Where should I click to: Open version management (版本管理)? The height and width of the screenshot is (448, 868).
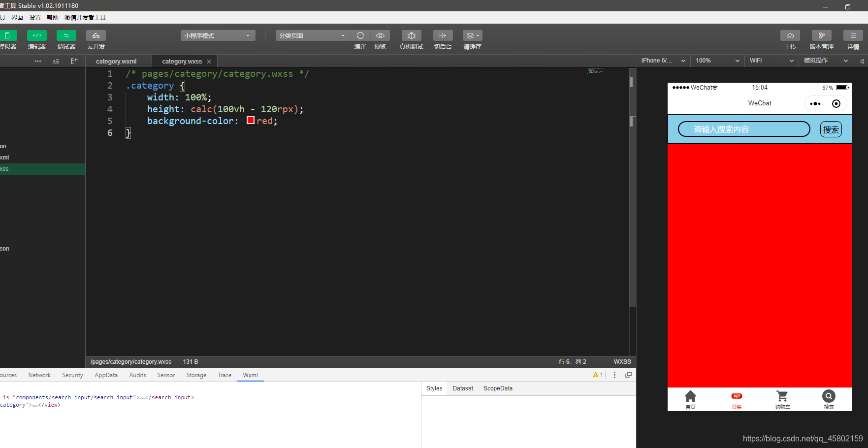click(x=822, y=35)
